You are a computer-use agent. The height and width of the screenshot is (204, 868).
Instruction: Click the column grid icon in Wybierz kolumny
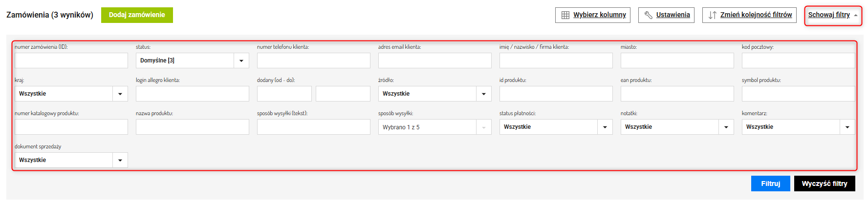tap(565, 15)
